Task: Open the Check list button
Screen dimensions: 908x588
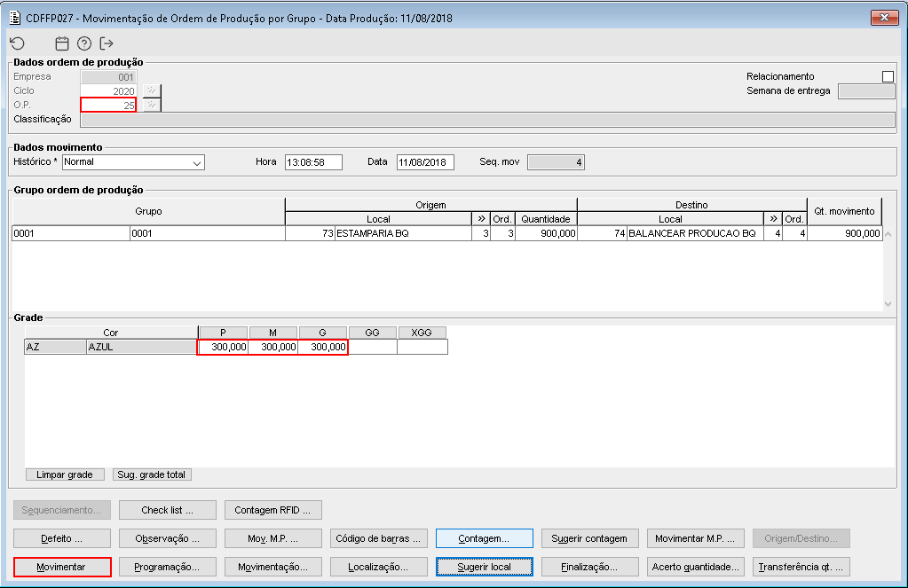Action: pos(168,510)
